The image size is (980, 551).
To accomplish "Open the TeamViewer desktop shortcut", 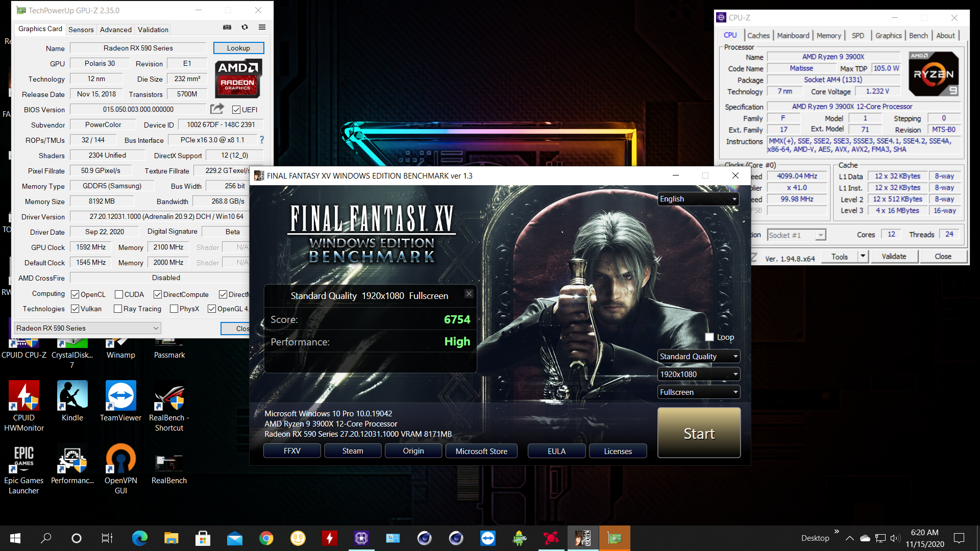I will [x=121, y=401].
